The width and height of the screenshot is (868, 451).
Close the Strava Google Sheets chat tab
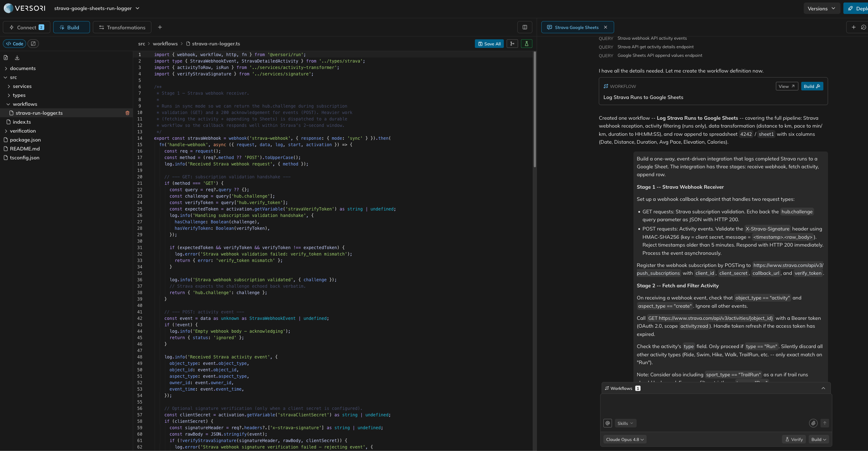point(606,27)
